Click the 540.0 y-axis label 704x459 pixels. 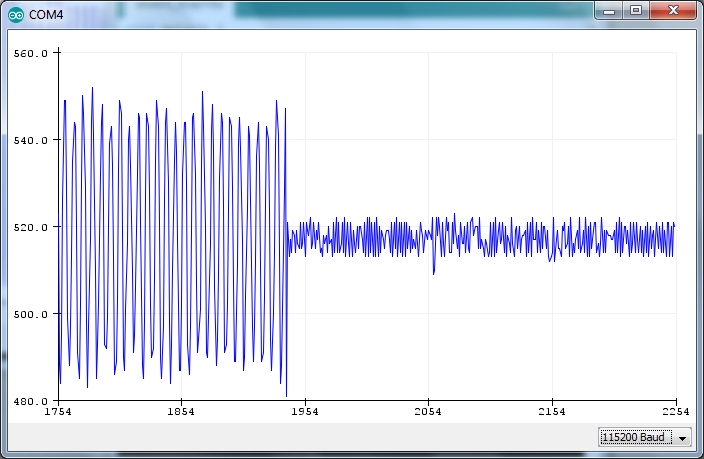pyautogui.click(x=30, y=140)
